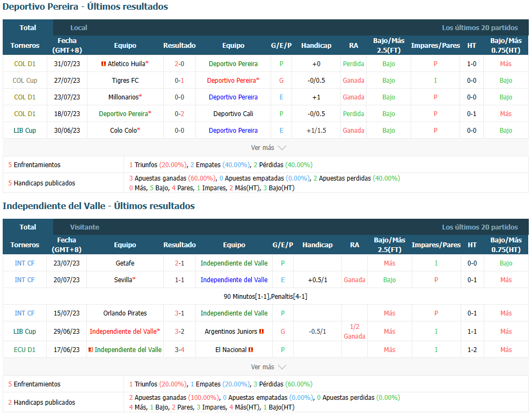Click ECU D1 tournament on 17/06/23 row
Image resolution: width=532 pixels, height=416 pixels.
coord(25,350)
